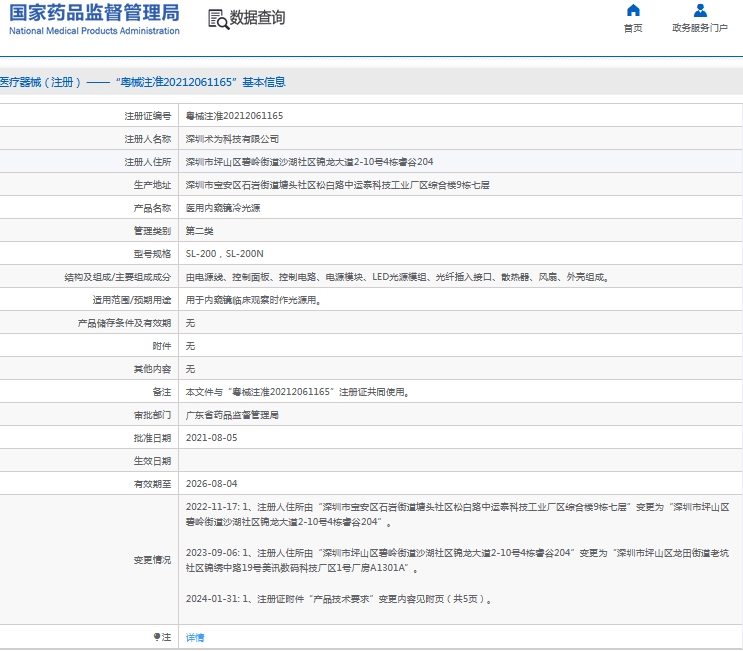Select the page title 医疗器械(注册) 基本信息
743x651 pixels.
tap(143, 82)
